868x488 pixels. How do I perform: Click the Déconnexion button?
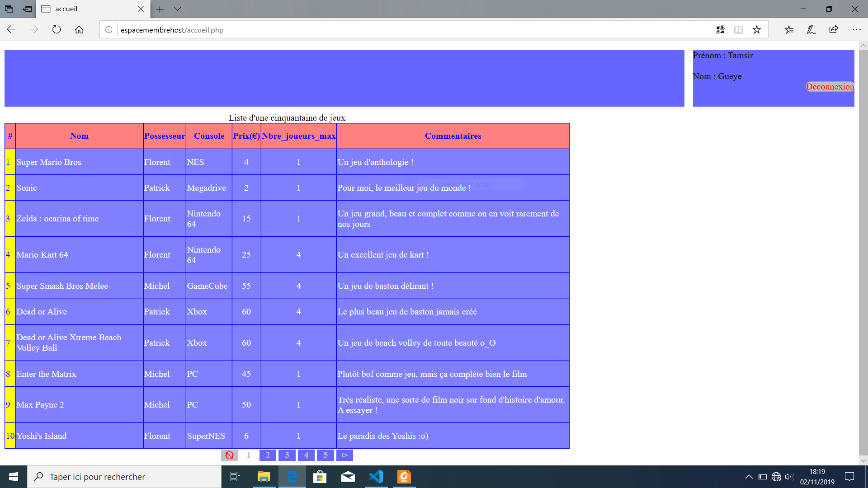click(x=830, y=87)
